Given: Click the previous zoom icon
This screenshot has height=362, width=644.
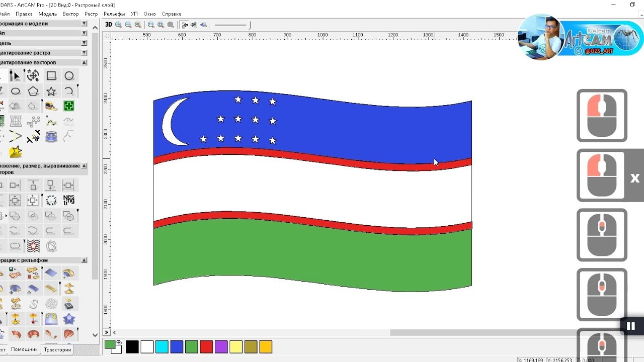Looking at the screenshot, I should [138, 24].
